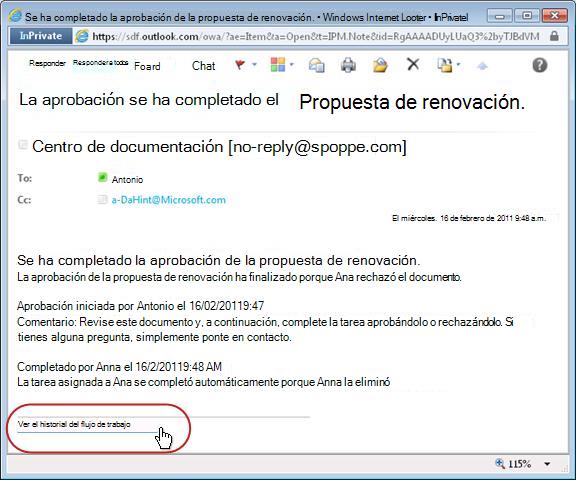Click the green presence icon beside Antonio

click(x=102, y=178)
